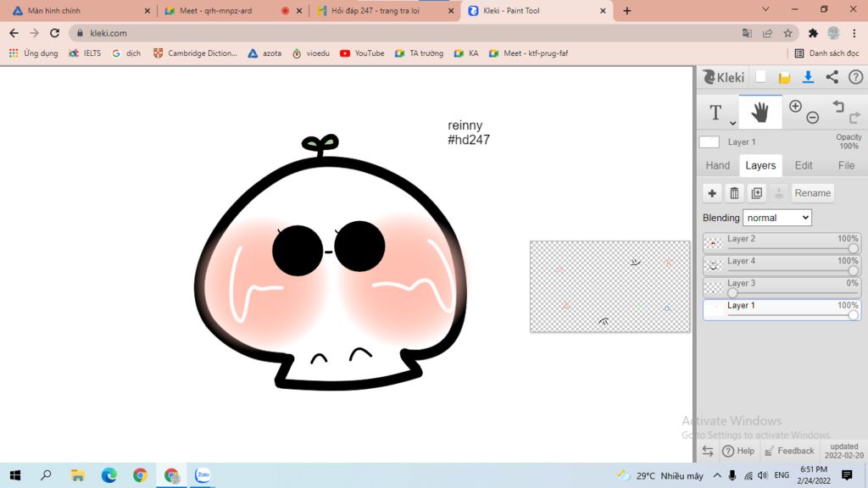Image resolution: width=868 pixels, height=488 pixels.
Task: Open an image using the folder icon
Action: click(784, 77)
